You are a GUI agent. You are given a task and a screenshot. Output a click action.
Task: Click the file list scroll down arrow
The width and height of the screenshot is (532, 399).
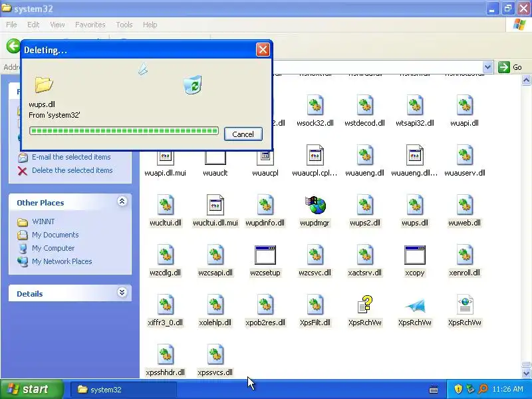[526, 373]
